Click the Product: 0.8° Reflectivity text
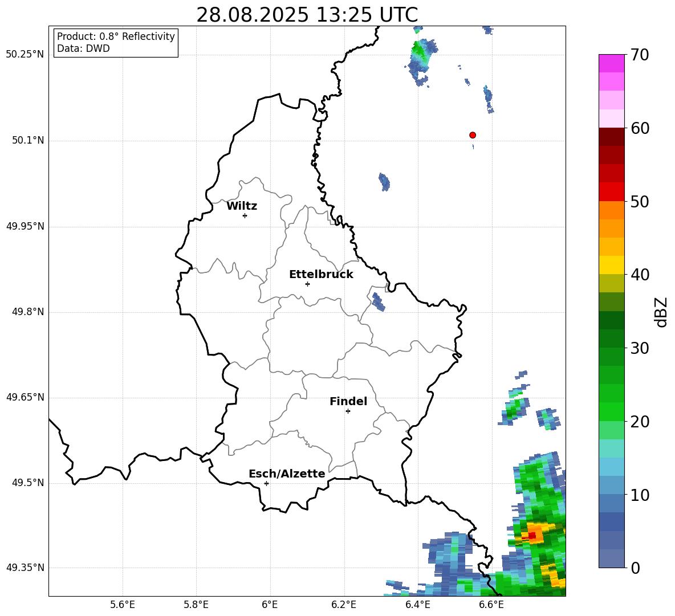Screen dimensions: 675x616 tap(116, 36)
